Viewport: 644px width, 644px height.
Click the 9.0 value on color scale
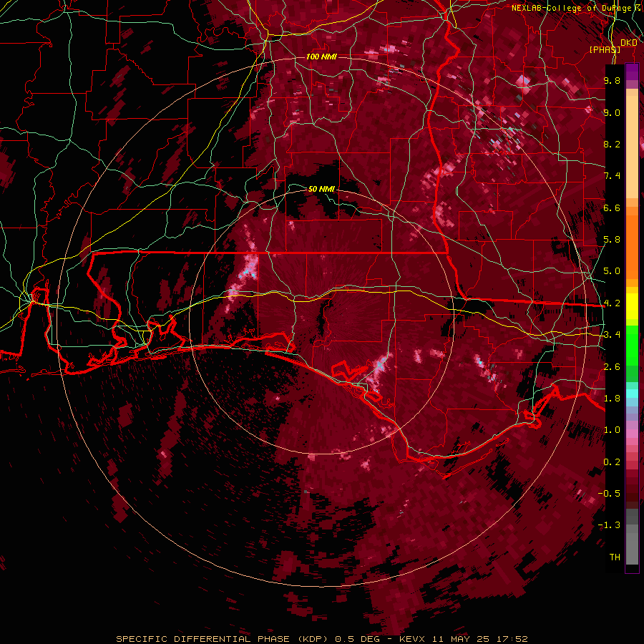coord(612,112)
